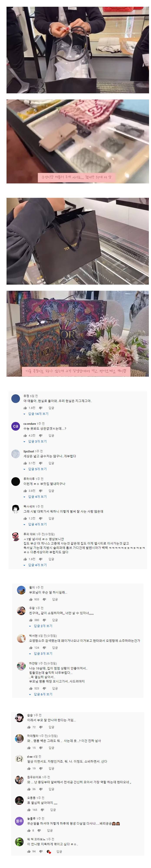Click 답글 under 박서현's comment
This screenshot has height=868, width=151.
pos(55,648)
